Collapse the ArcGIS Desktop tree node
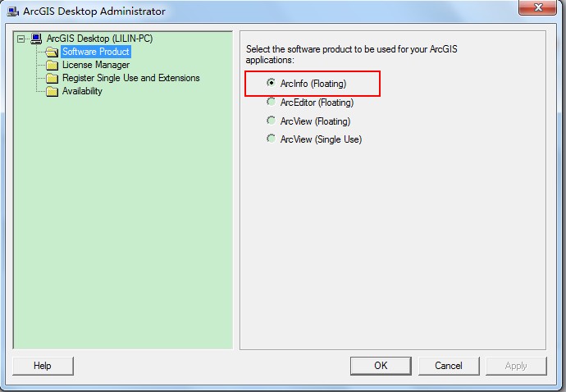 21,39
